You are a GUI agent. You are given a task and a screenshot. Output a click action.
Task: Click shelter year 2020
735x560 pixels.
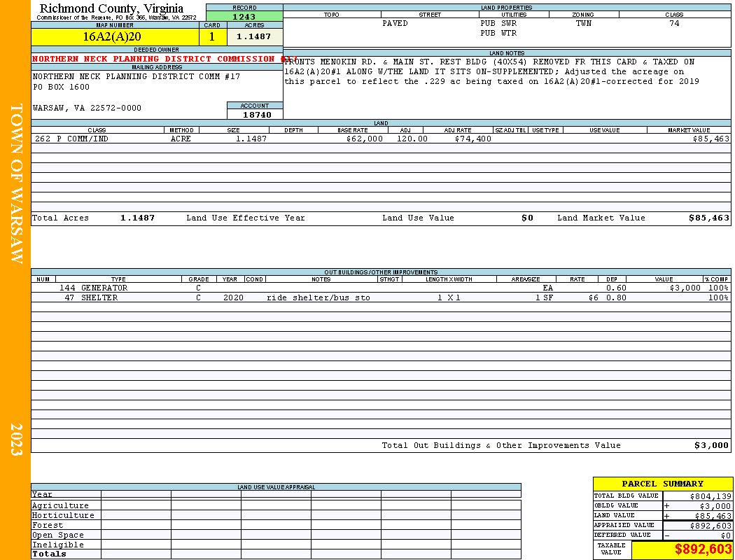click(x=233, y=297)
